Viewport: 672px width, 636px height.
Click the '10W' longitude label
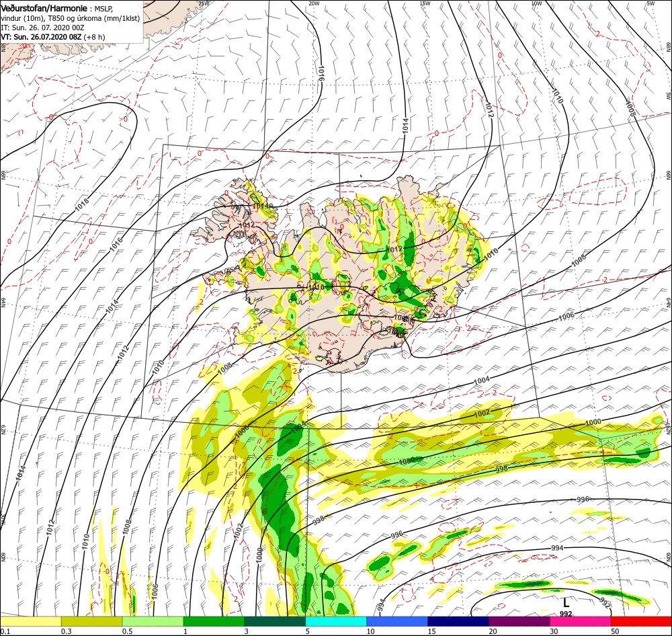click(x=536, y=3)
